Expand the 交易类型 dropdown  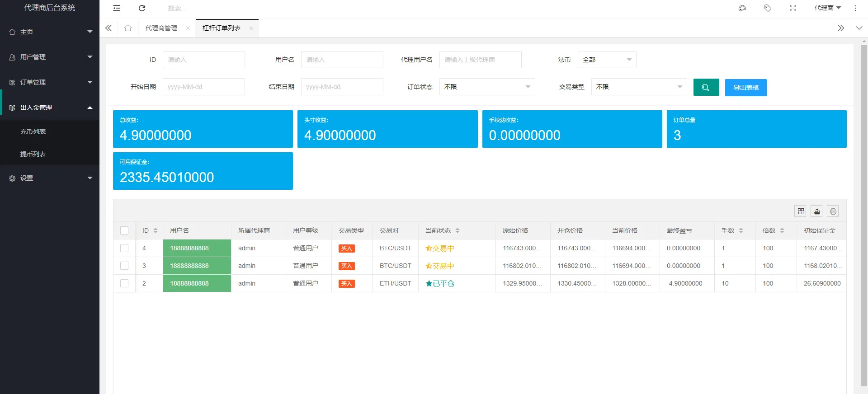point(639,87)
